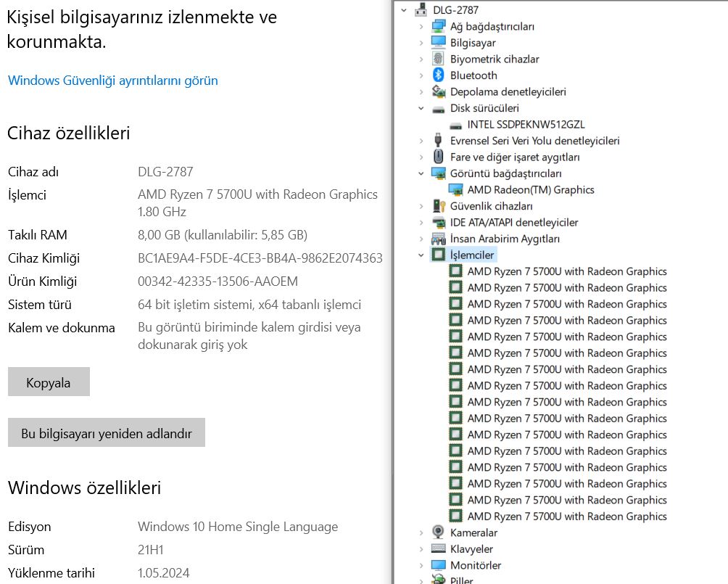This screenshot has width=728, height=584.
Task: Click the Görüntü bağdaştırıcıları display icon
Action: (x=438, y=173)
